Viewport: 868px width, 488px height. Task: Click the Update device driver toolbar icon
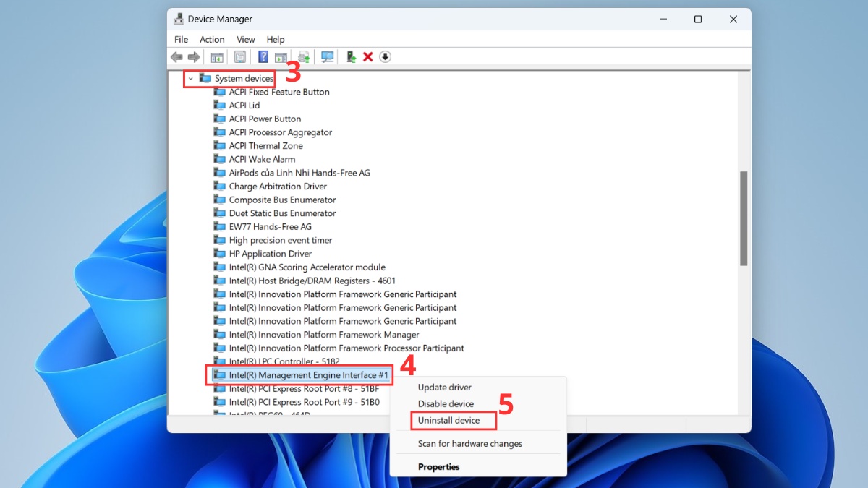351,57
